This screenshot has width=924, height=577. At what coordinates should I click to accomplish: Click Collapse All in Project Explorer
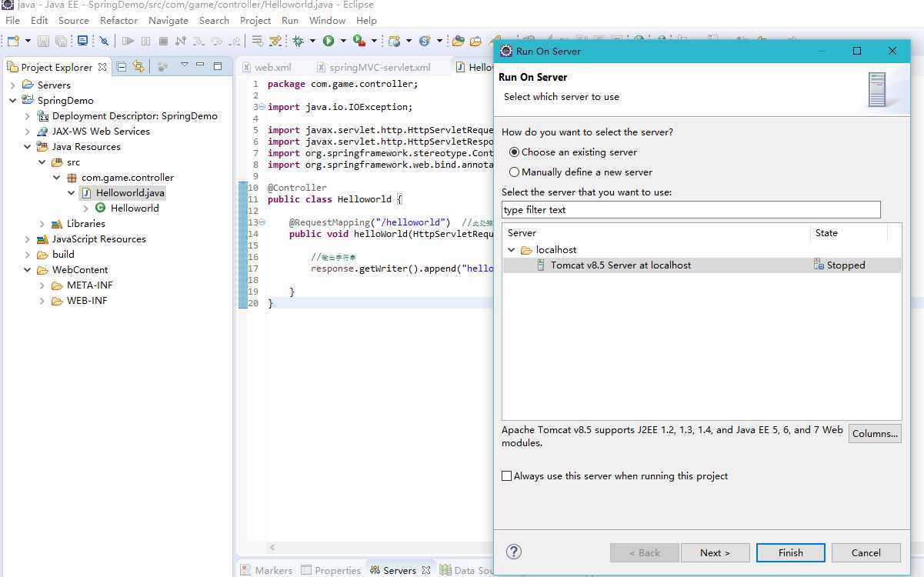(x=122, y=67)
